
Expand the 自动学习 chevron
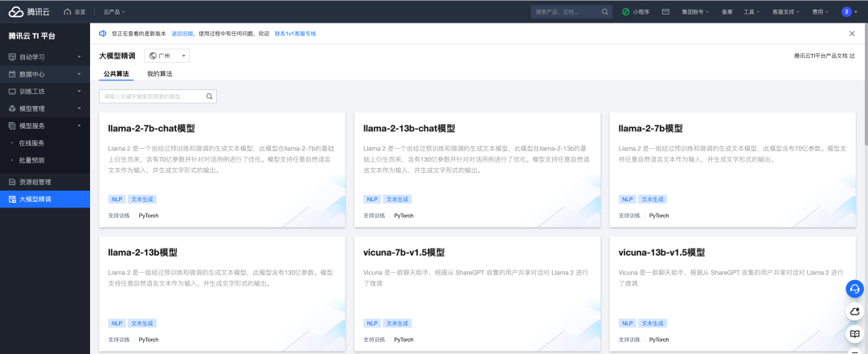click(79, 57)
